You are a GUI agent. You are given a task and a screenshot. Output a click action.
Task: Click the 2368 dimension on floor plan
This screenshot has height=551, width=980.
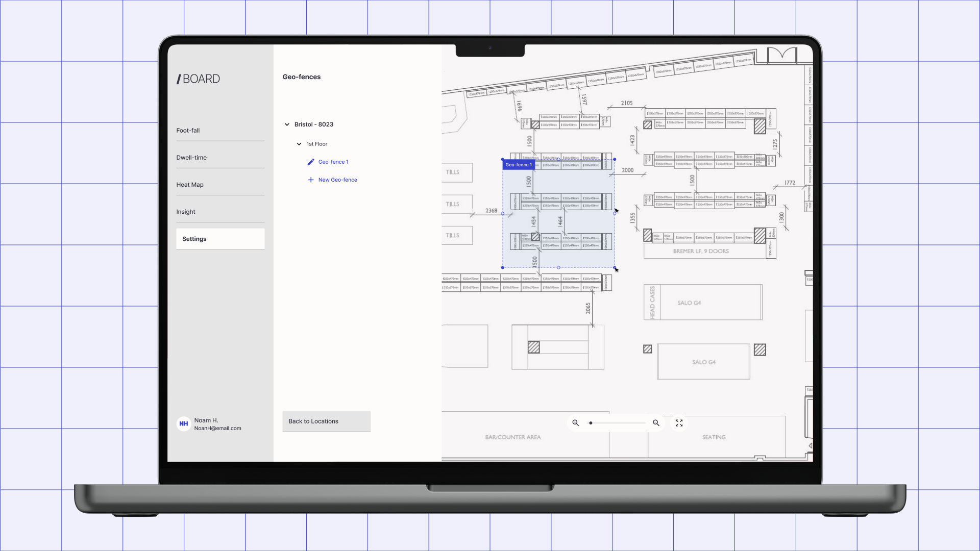click(x=492, y=211)
